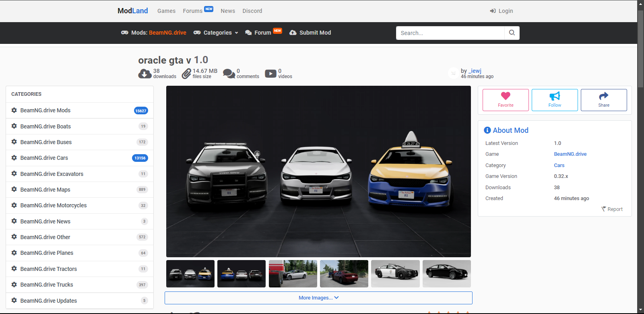Select the three-cars rear view thumbnail
644x314 pixels.
coord(242,274)
